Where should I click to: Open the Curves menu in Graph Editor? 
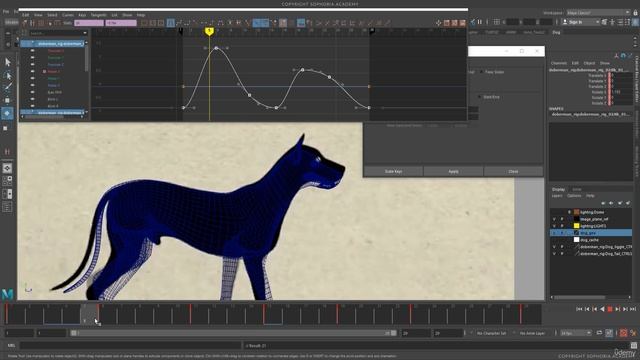(x=68, y=15)
